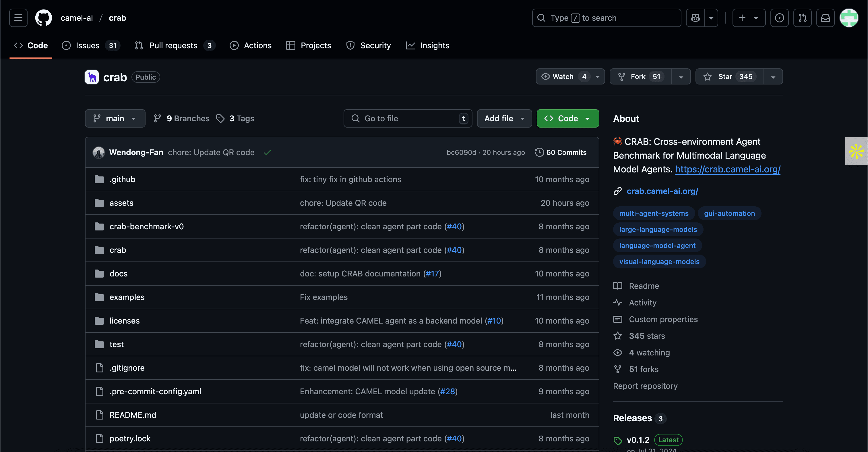View the 3 Tags link
The image size is (868, 452).
(235, 118)
